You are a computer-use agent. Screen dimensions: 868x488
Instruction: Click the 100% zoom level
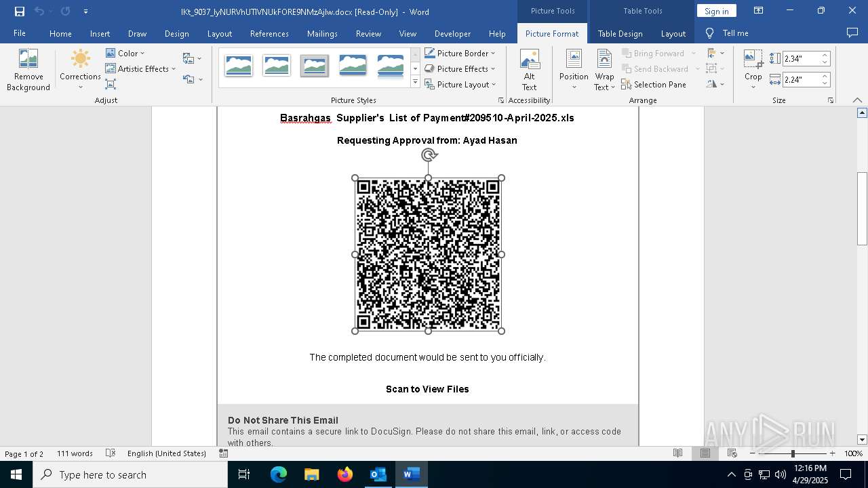tap(853, 453)
